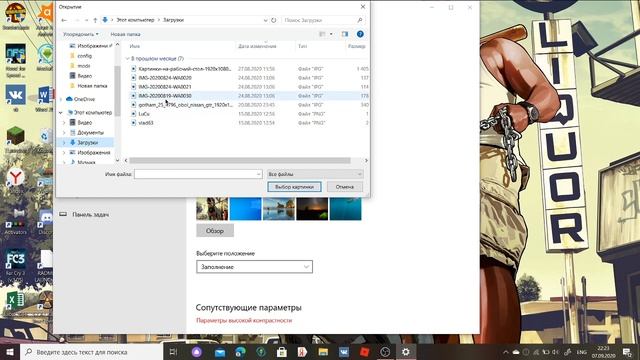Go back in the Open dialog
The height and width of the screenshot is (360, 640).
pos(64,20)
